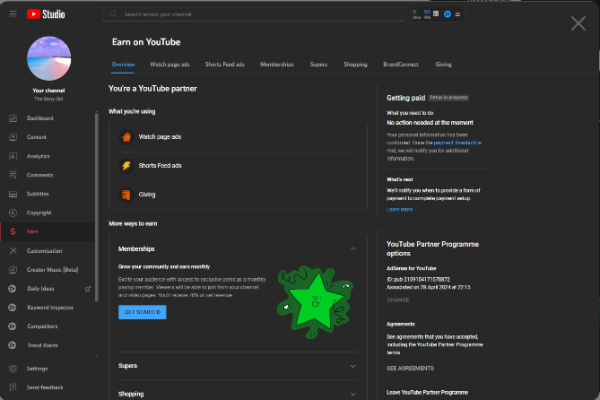This screenshot has width=600, height=400.
Task: Expand the Supers section
Action: click(x=353, y=366)
